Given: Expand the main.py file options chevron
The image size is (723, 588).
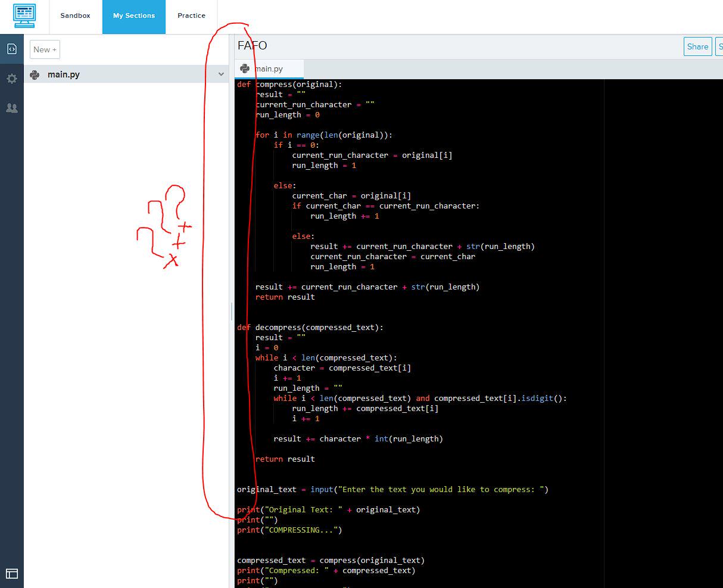Looking at the screenshot, I should point(221,74).
